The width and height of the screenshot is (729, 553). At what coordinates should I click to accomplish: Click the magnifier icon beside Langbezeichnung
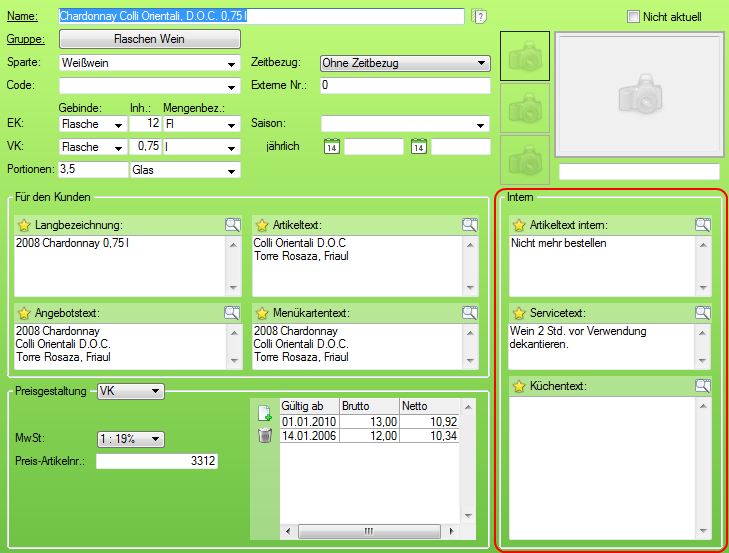tap(232, 225)
